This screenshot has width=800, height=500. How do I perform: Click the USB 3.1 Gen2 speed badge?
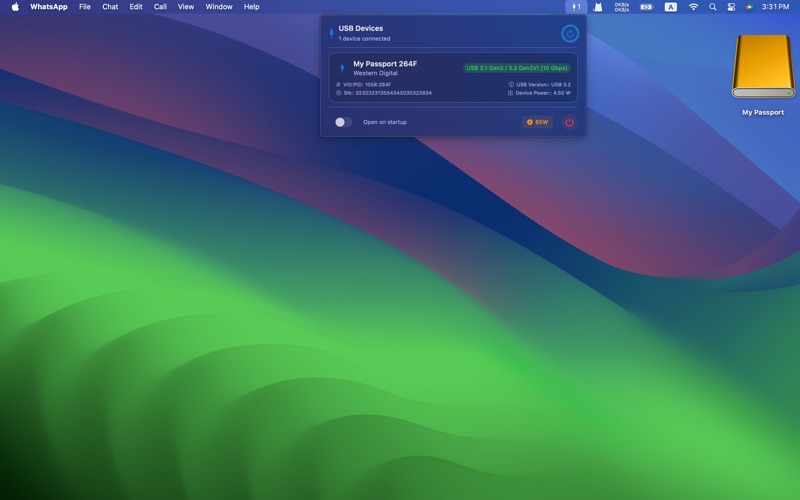tap(516, 68)
